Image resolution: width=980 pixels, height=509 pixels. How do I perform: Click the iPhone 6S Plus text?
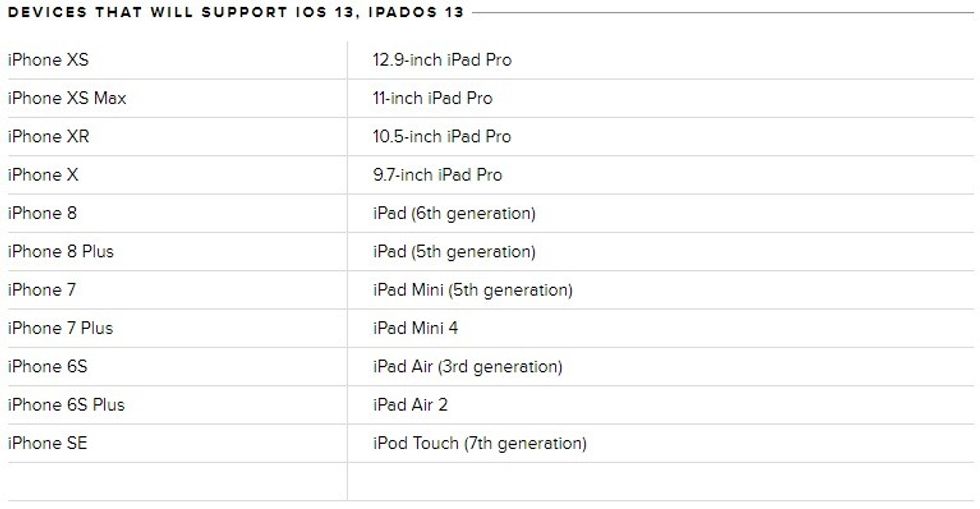[66, 405]
